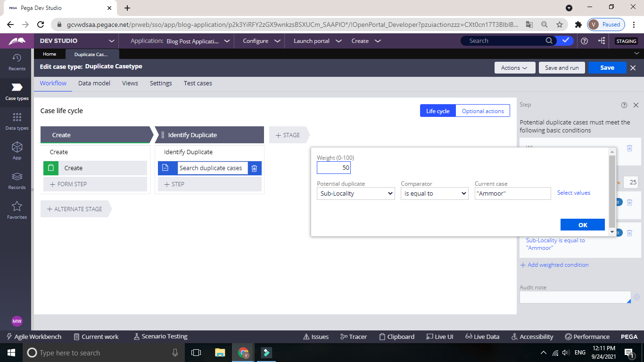Image resolution: width=644 pixels, height=362 pixels.
Task: Click the blue Save button
Action: (x=607, y=68)
